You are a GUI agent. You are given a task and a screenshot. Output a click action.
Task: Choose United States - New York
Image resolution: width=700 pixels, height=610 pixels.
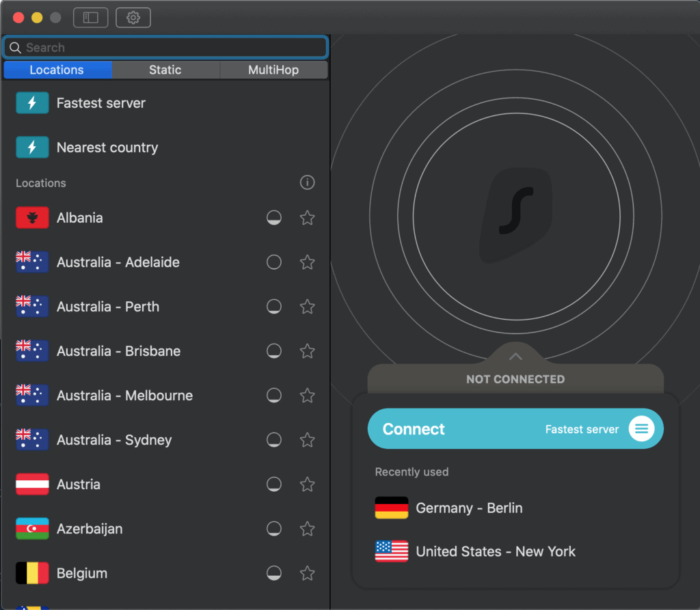click(495, 551)
